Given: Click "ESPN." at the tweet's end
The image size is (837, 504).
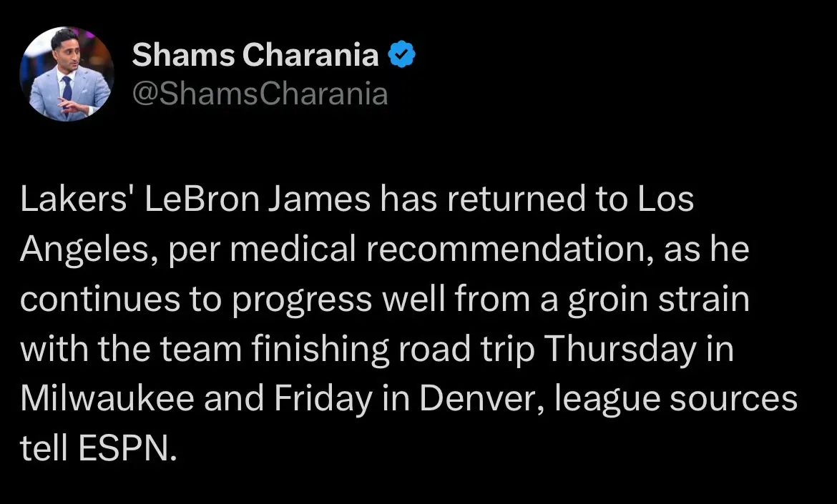Looking at the screenshot, I should (127, 448).
